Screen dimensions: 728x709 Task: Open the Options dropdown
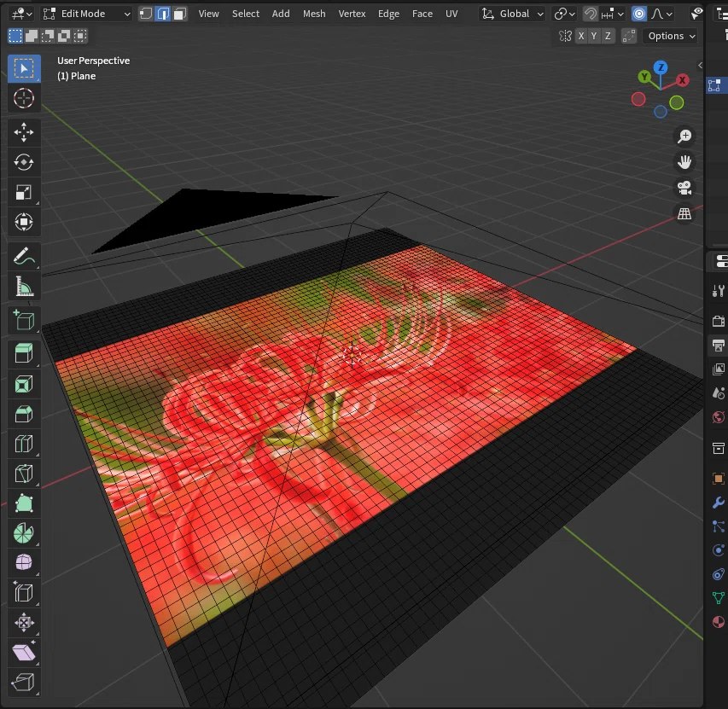[671, 36]
